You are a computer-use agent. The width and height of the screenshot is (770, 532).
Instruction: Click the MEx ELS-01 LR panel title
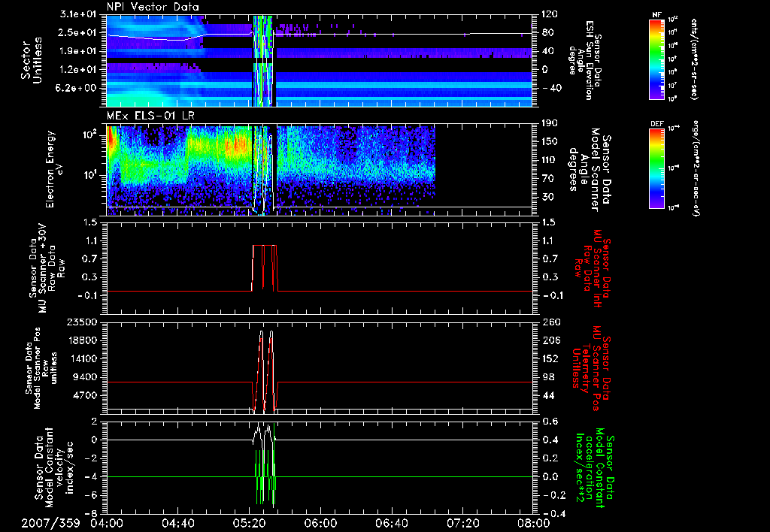[x=150, y=116]
